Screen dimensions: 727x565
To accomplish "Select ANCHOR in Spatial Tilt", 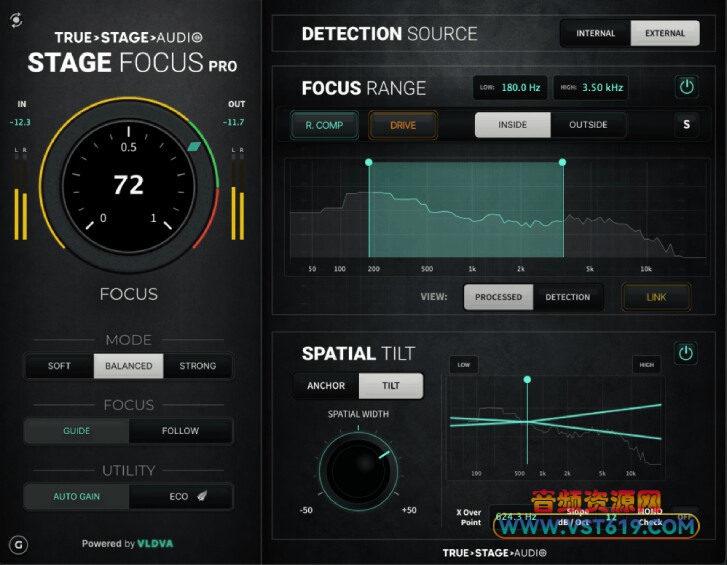I will [x=326, y=386].
